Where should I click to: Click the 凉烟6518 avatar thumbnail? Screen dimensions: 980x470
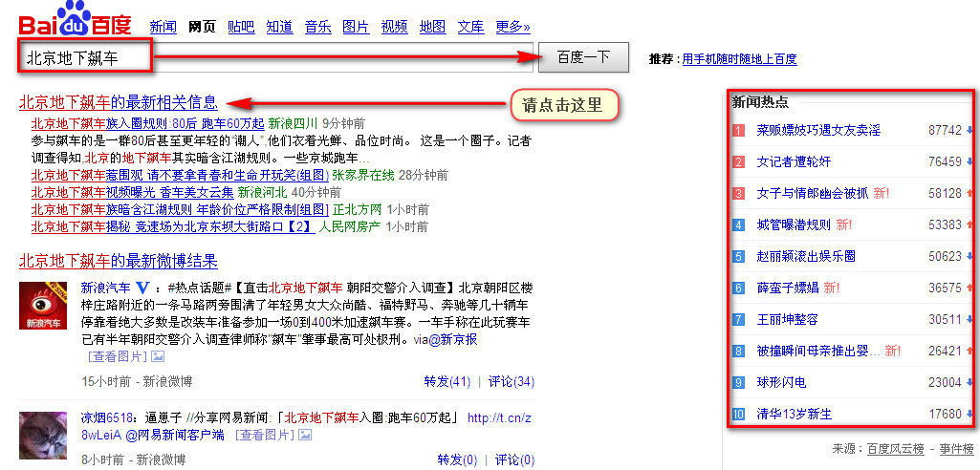(x=42, y=435)
